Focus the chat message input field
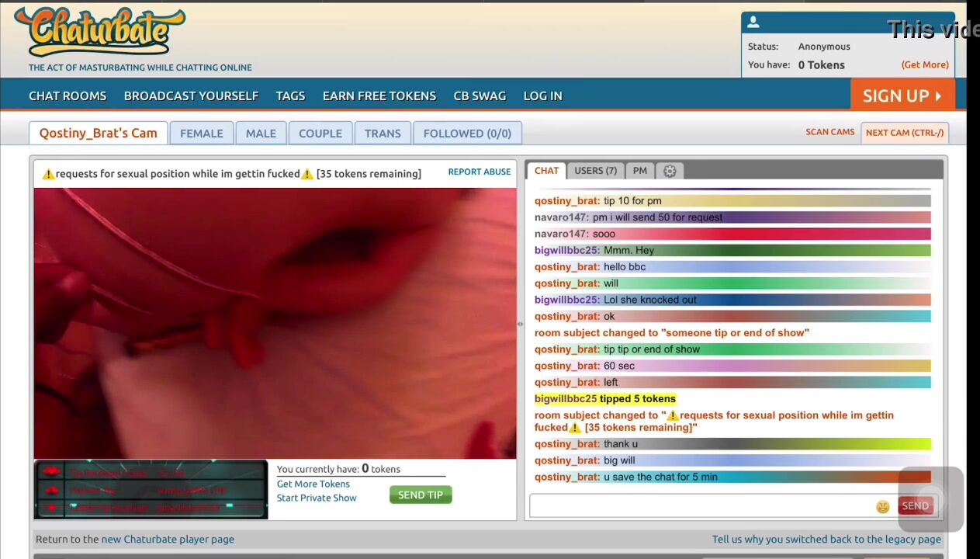 (x=702, y=506)
